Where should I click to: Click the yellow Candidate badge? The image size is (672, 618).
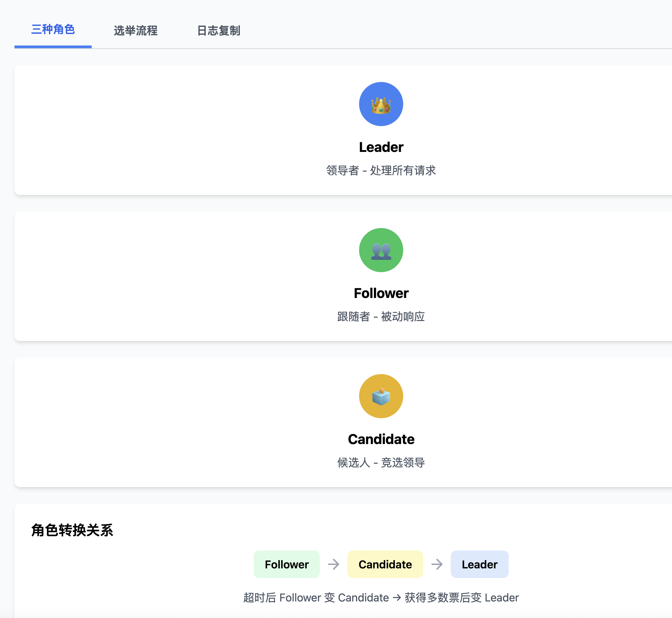click(x=385, y=564)
